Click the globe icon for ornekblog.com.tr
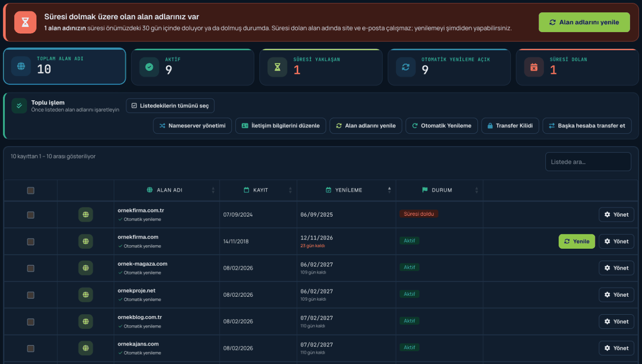 85,322
